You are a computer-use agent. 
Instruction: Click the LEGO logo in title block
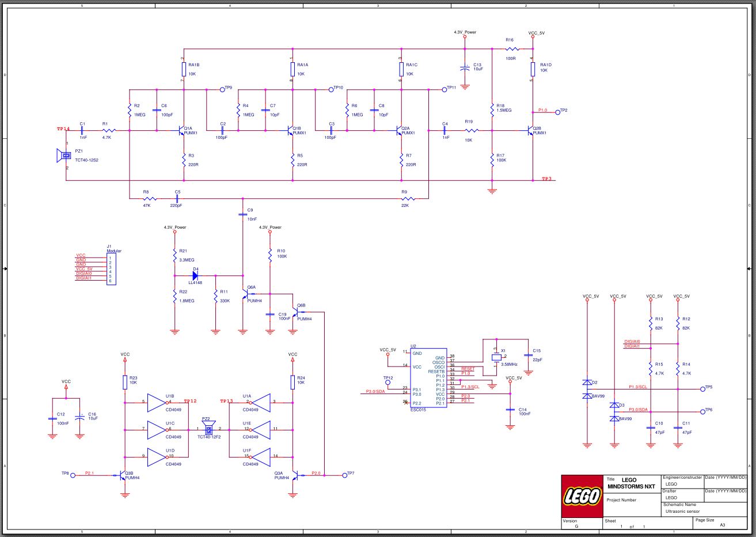point(582,496)
